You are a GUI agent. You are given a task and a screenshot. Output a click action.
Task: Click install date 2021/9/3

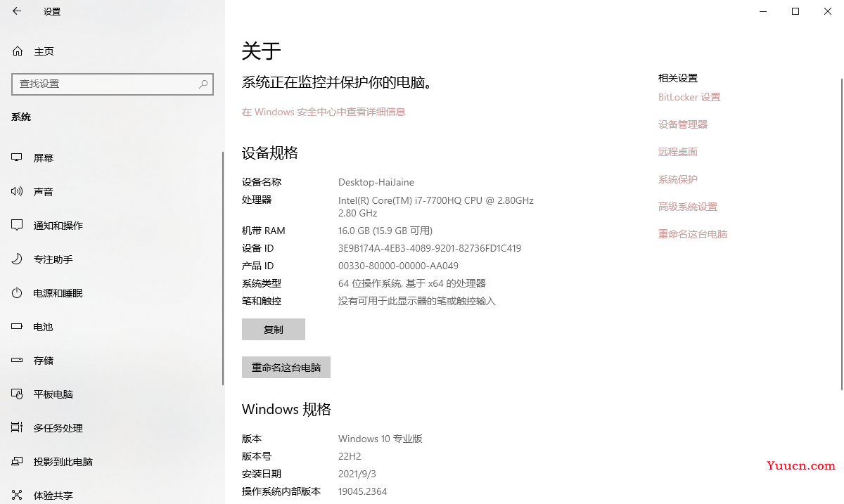(356, 474)
